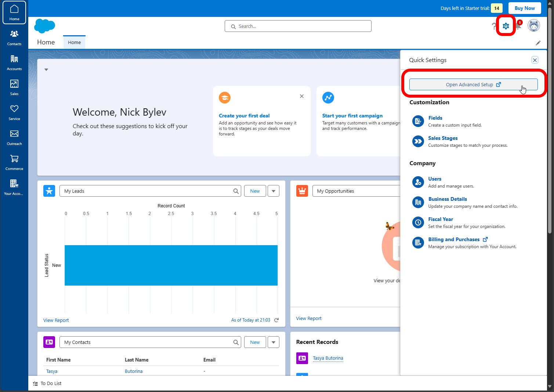Image resolution: width=554 pixels, height=392 pixels.
Task: Open the user profile avatar
Action: (534, 26)
